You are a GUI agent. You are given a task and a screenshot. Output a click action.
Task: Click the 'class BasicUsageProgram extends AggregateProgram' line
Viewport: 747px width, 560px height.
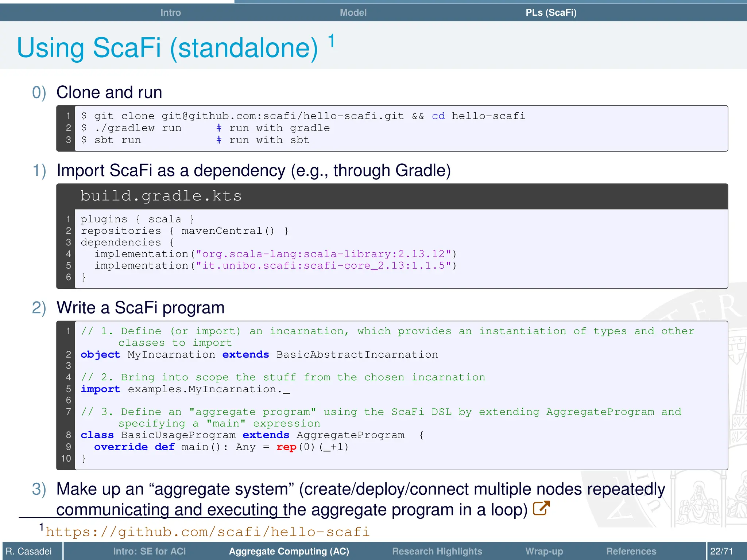click(252, 435)
